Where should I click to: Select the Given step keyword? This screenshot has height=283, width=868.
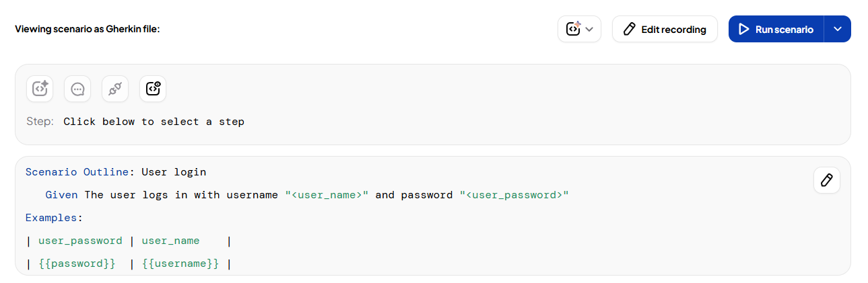pos(61,195)
